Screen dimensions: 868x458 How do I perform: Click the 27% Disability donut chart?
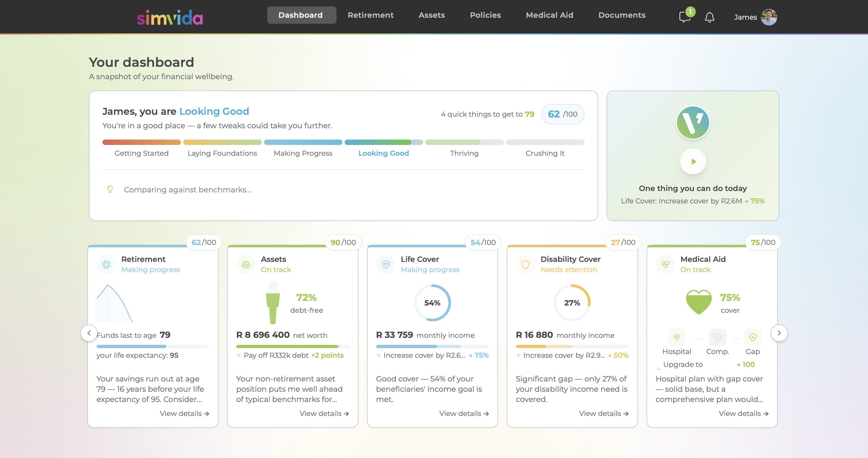click(x=572, y=303)
